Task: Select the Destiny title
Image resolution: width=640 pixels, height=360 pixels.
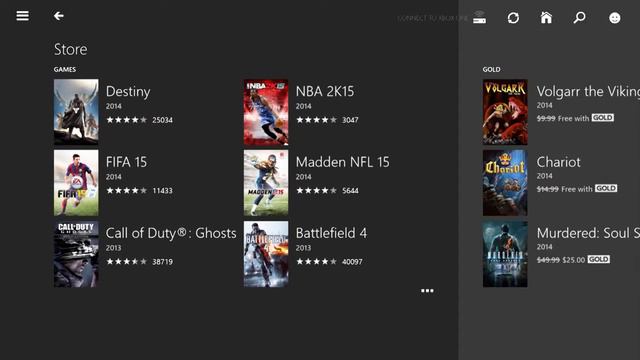Action: click(128, 91)
